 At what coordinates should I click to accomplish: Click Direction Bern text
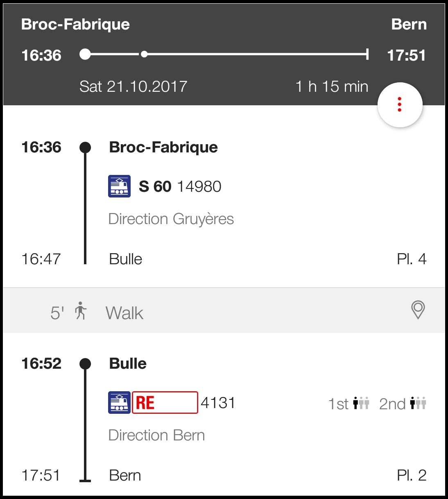156,435
